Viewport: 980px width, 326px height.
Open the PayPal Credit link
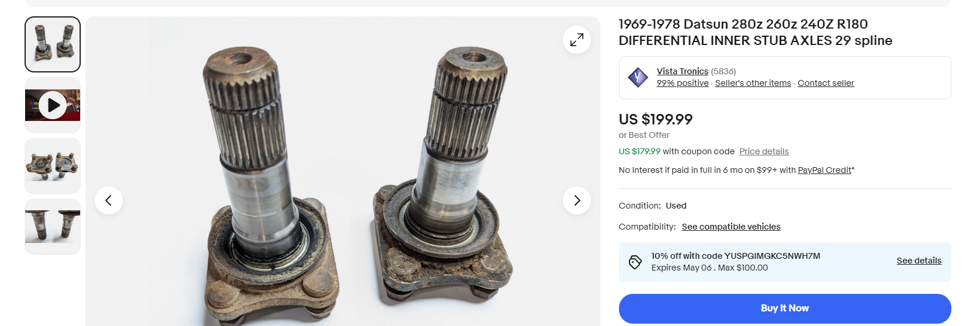pyautogui.click(x=824, y=170)
